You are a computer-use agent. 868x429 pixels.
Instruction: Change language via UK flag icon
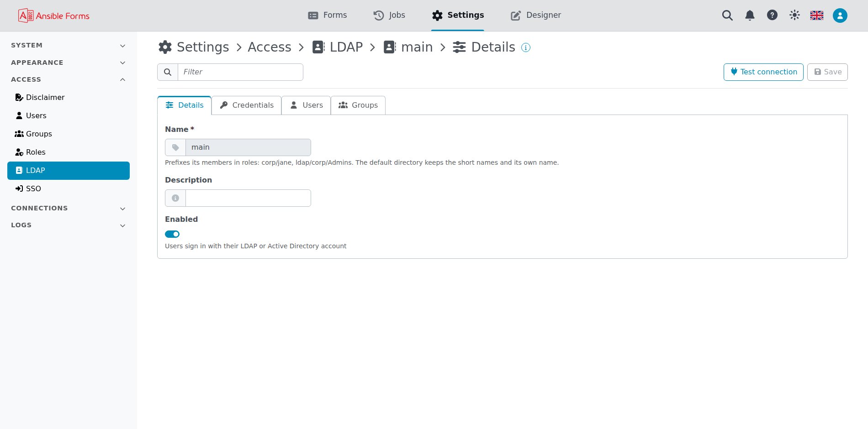click(x=817, y=16)
